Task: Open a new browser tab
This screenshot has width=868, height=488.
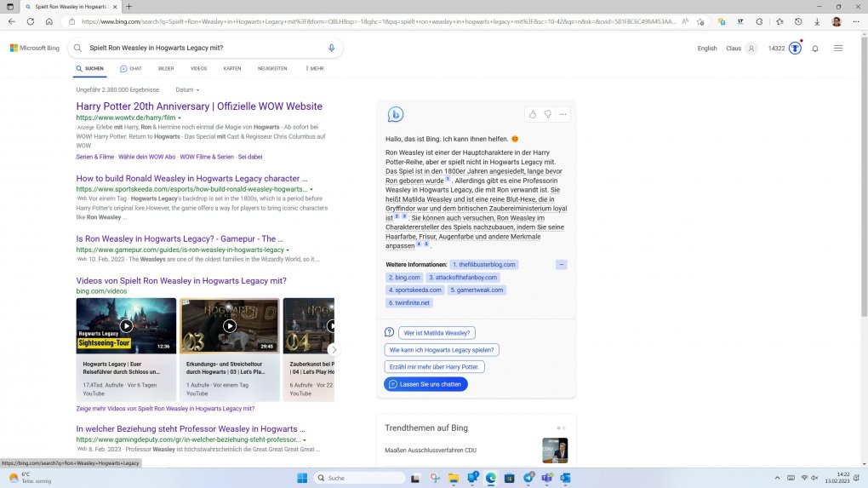Action: (x=129, y=7)
